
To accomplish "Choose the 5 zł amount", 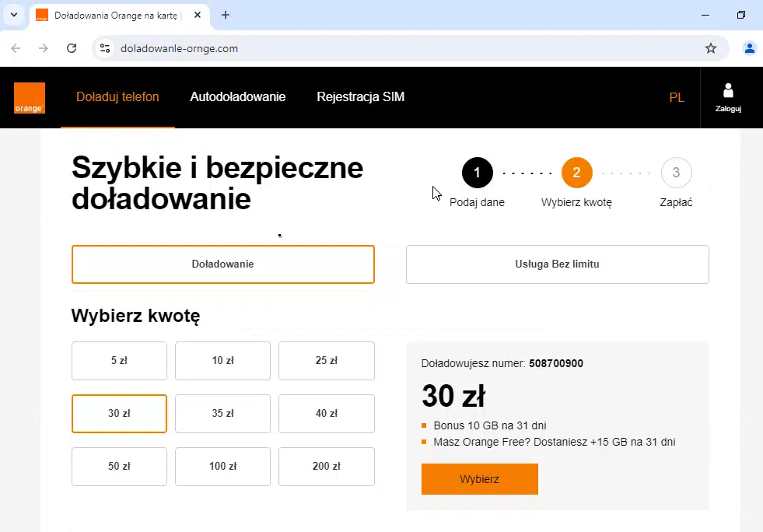I will pyautogui.click(x=119, y=361).
